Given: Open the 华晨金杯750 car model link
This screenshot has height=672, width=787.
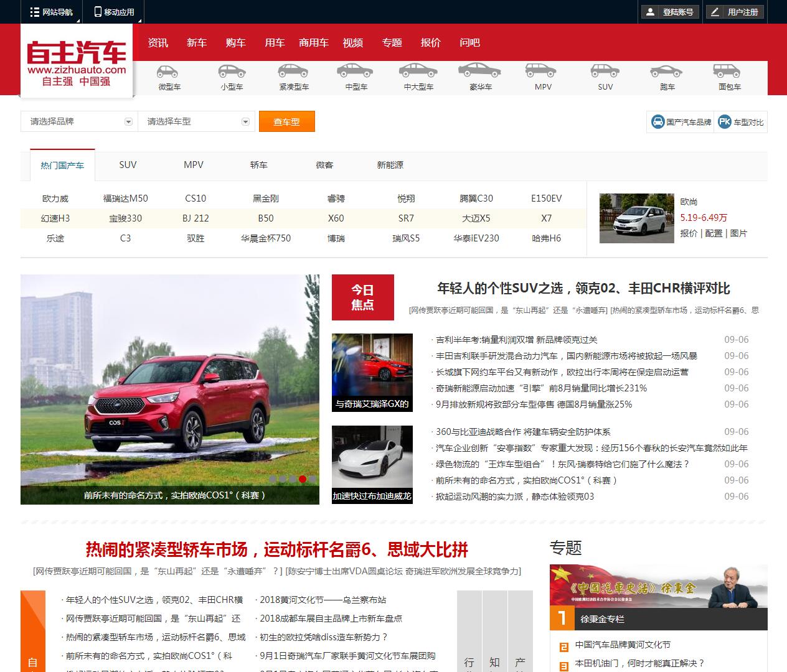Looking at the screenshot, I should (x=266, y=238).
